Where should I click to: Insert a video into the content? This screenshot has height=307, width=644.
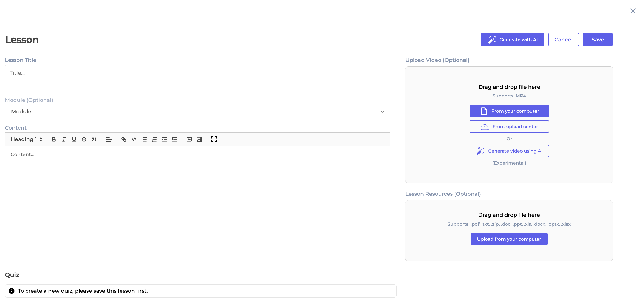(199, 139)
